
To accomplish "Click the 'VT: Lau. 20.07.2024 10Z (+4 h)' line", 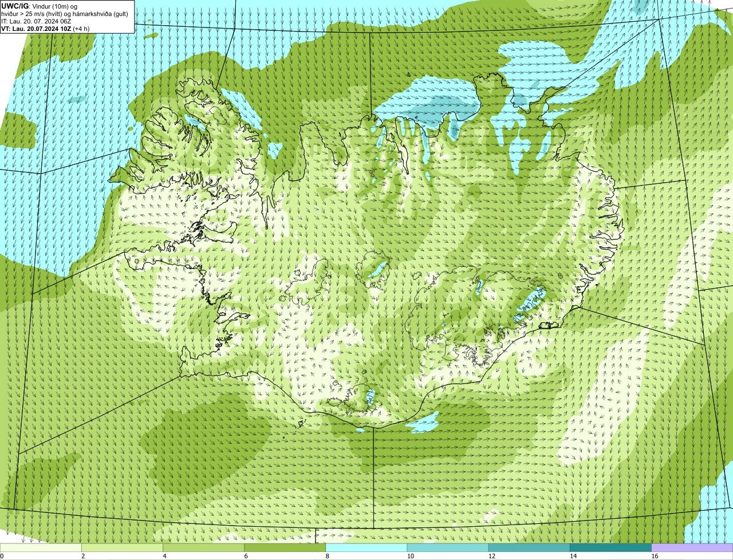I will click(x=45, y=29).
